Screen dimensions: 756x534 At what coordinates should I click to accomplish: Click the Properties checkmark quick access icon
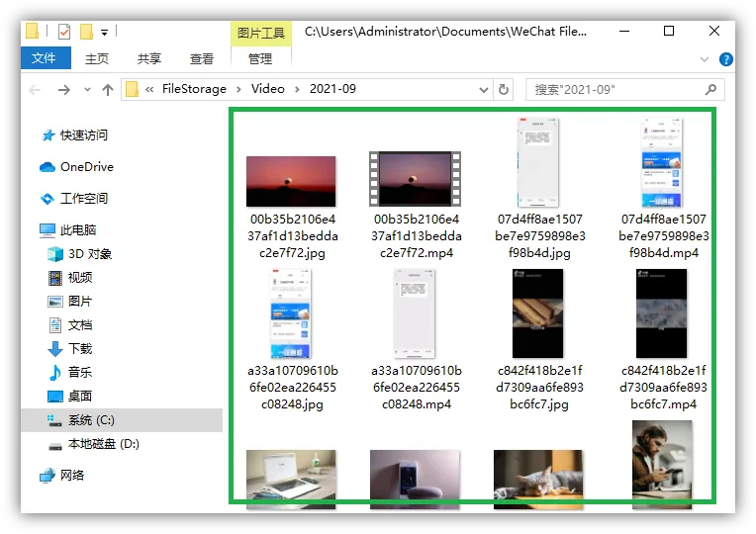63,32
